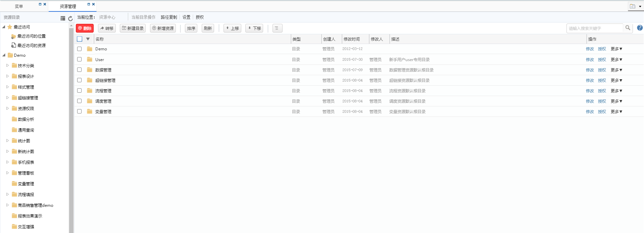Check the 数据管理 row checkbox
The image size is (644, 233).
tap(80, 70)
